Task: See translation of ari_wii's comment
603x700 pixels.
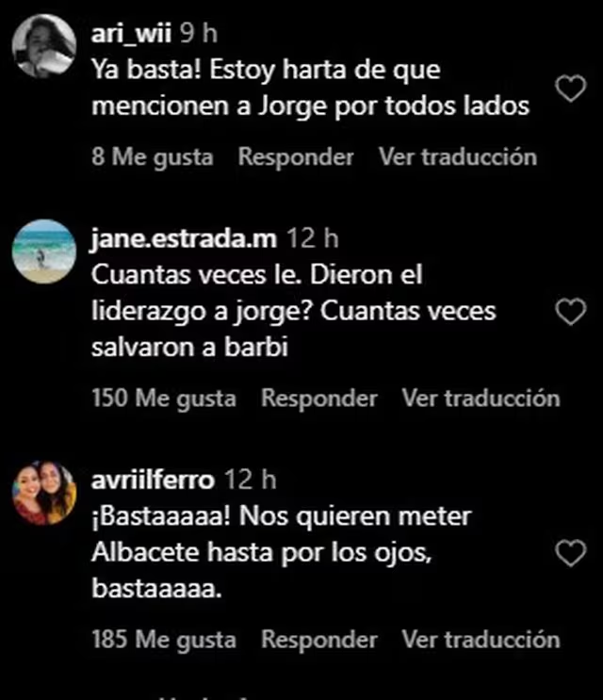Action: 458,157
